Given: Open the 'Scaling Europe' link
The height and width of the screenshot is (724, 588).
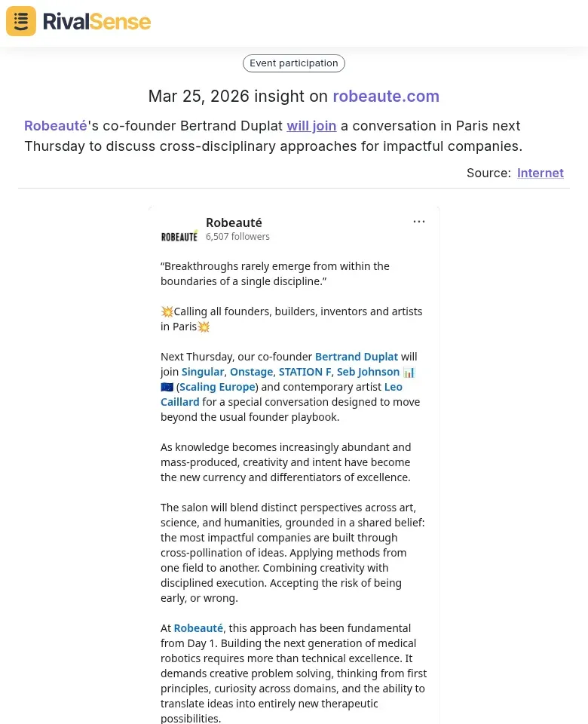Looking at the screenshot, I should point(217,386).
